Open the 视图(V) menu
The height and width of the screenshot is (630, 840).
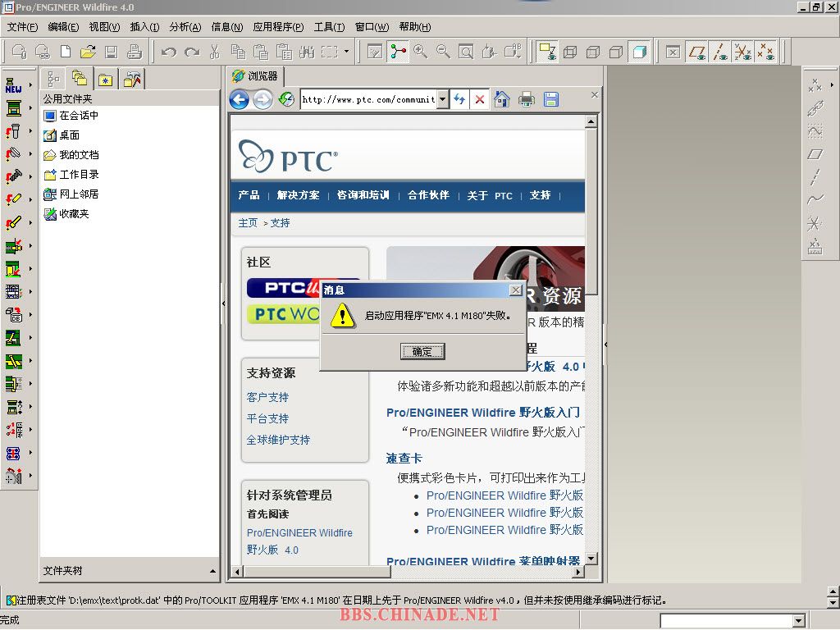(x=104, y=27)
